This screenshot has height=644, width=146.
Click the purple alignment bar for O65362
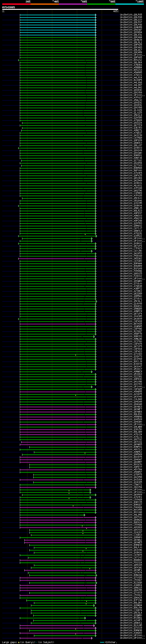pyautogui.click(x=57, y=259)
